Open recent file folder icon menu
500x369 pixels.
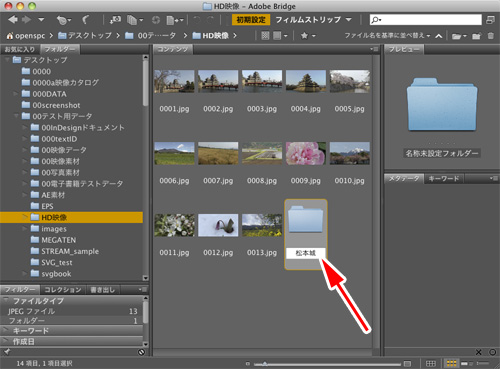pyautogui.click(x=459, y=36)
